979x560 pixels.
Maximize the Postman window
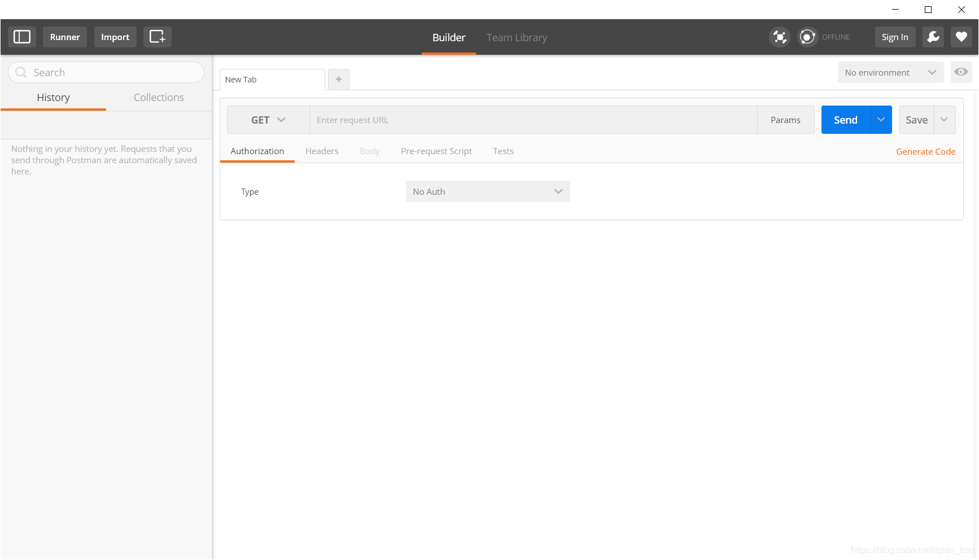tap(928, 10)
